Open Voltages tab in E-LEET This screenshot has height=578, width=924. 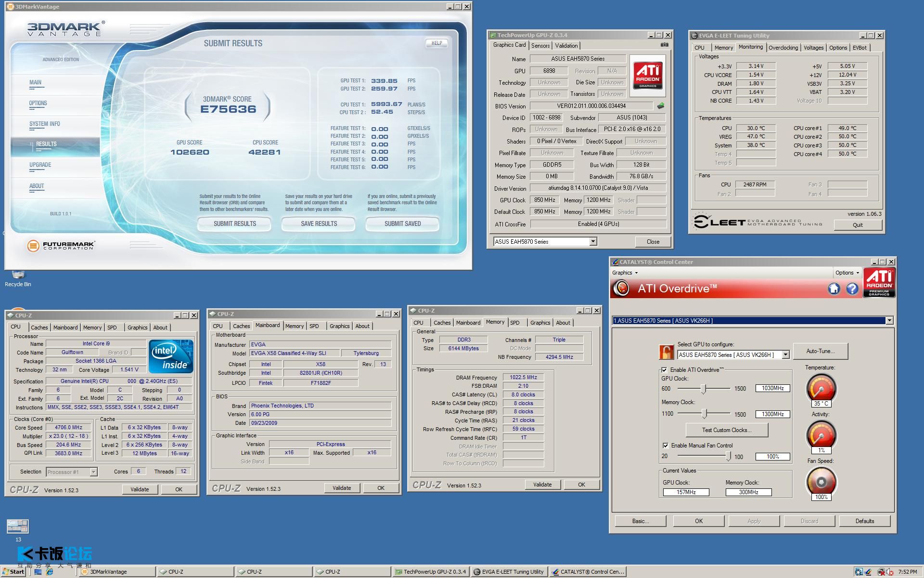813,48
